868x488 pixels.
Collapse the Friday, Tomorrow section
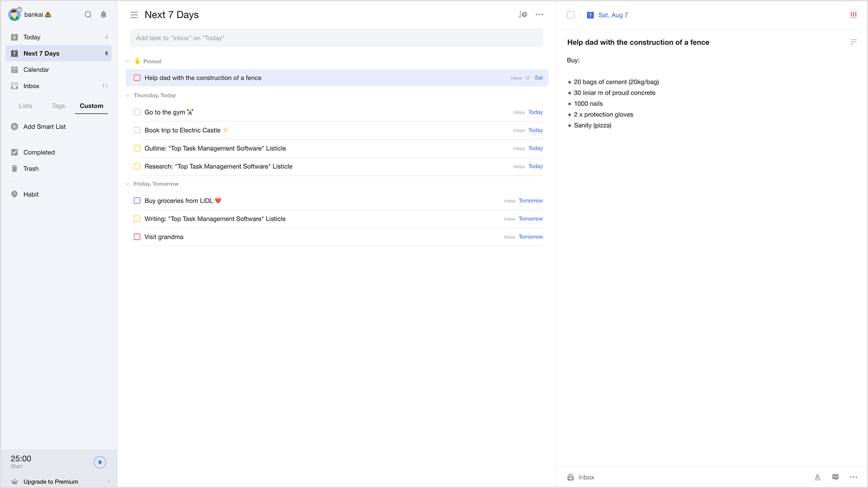(128, 184)
